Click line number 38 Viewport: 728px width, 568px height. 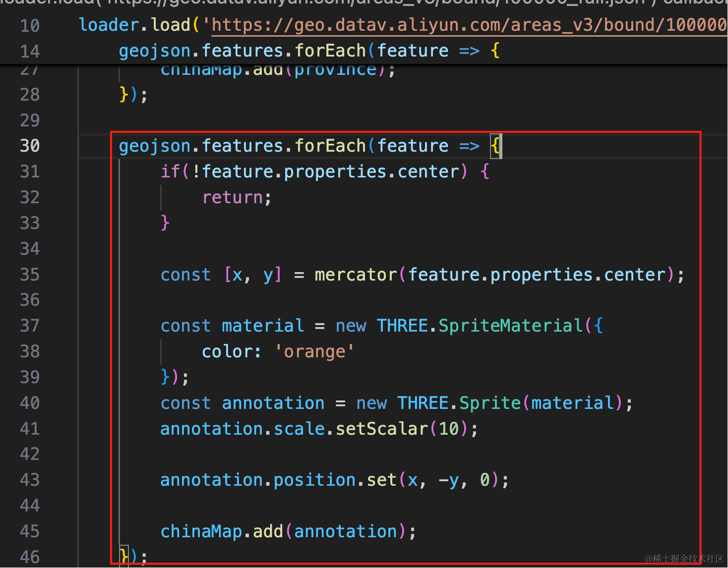click(x=30, y=351)
